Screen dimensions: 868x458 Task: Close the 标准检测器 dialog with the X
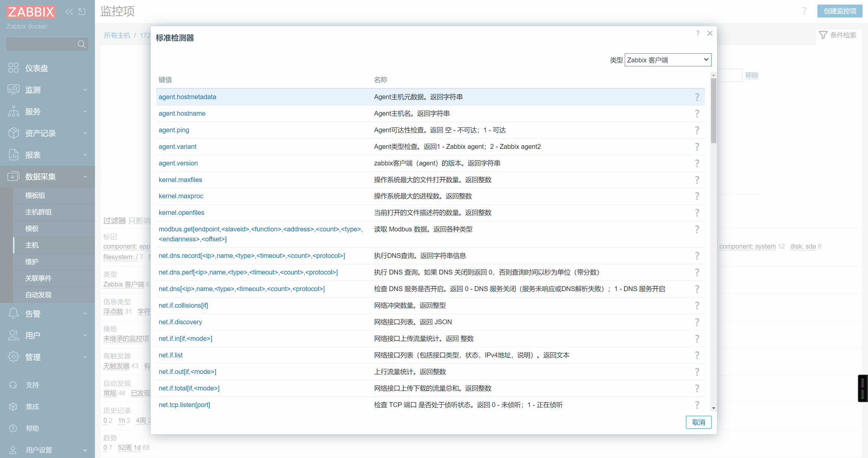[710, 33]
